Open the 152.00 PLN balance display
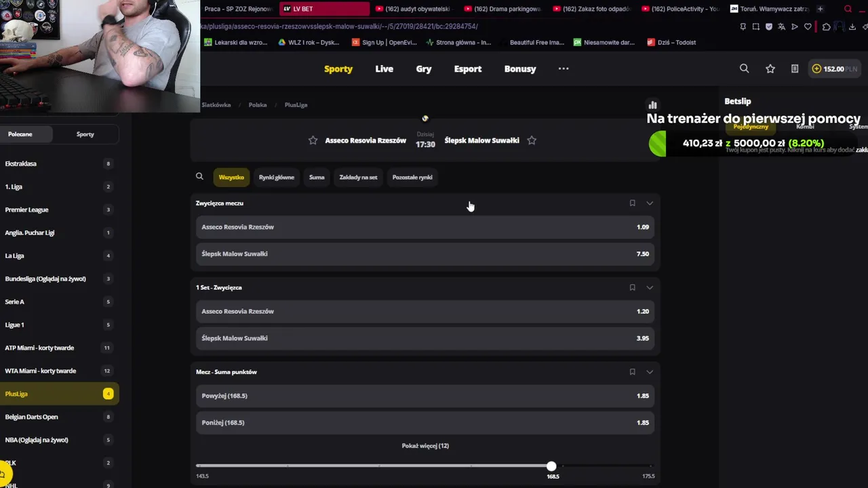Image resolution: width=868 pixels, height=488 pixels. (835, 68)
